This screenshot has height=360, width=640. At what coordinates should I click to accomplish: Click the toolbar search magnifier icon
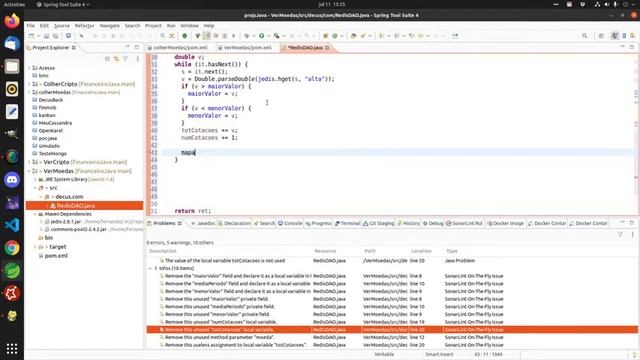click(584, 36)
